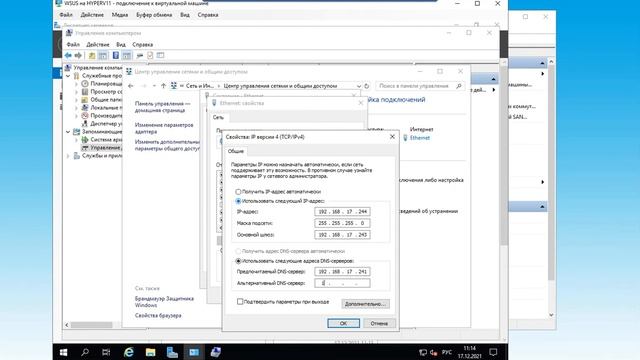Select Общие tab in IPv4 properties
640x360 pixels.
pos(236,151)
